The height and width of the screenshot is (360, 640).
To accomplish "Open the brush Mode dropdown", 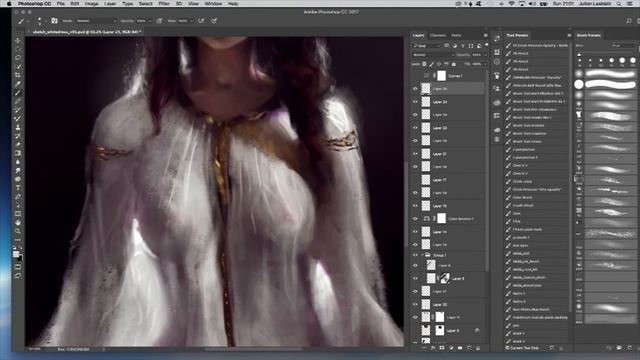I will click(x=96, y=20).
